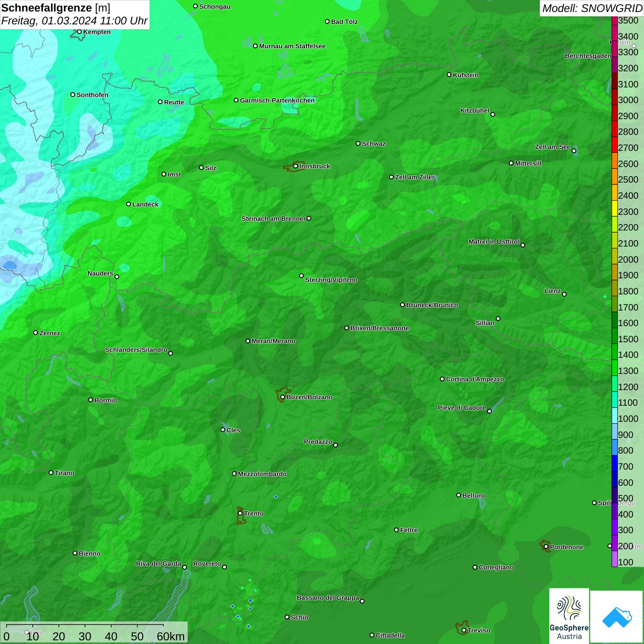This screenshot has width=644, height=644.
Task: Click the Belluno marker circle
Action: tap(459, 495)
